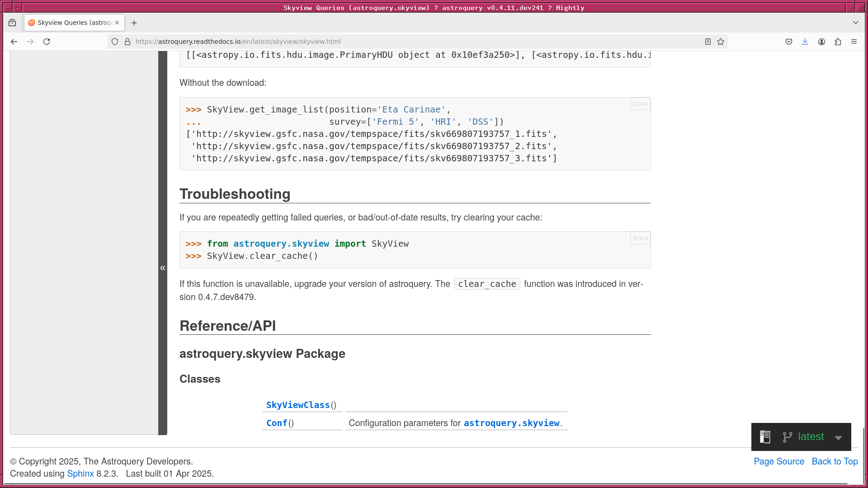Toggle prompts on get_image_list code block

640,104
